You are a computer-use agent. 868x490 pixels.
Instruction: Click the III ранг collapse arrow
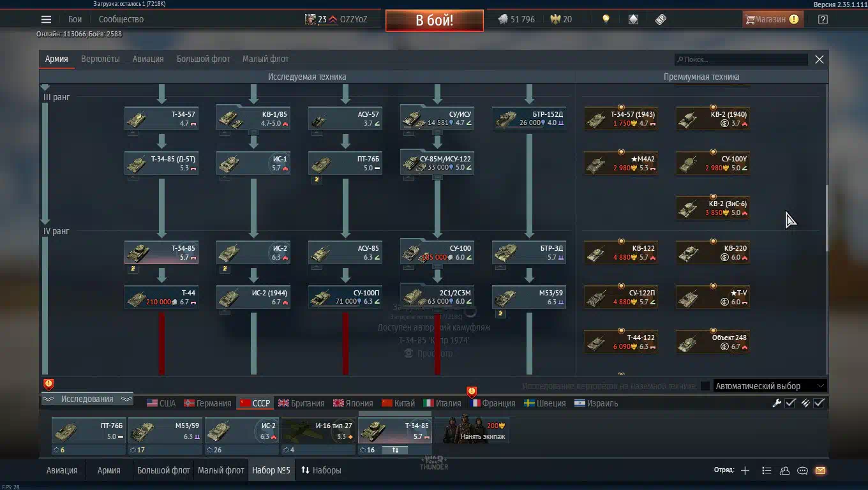pyautogui.click(x=45, y=87)
